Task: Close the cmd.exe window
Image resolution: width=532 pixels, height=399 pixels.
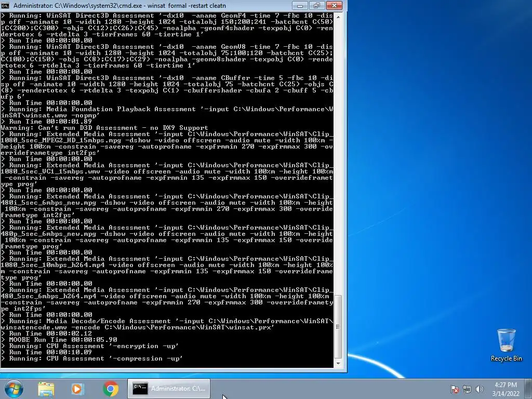Action: [x=334, y=5]
